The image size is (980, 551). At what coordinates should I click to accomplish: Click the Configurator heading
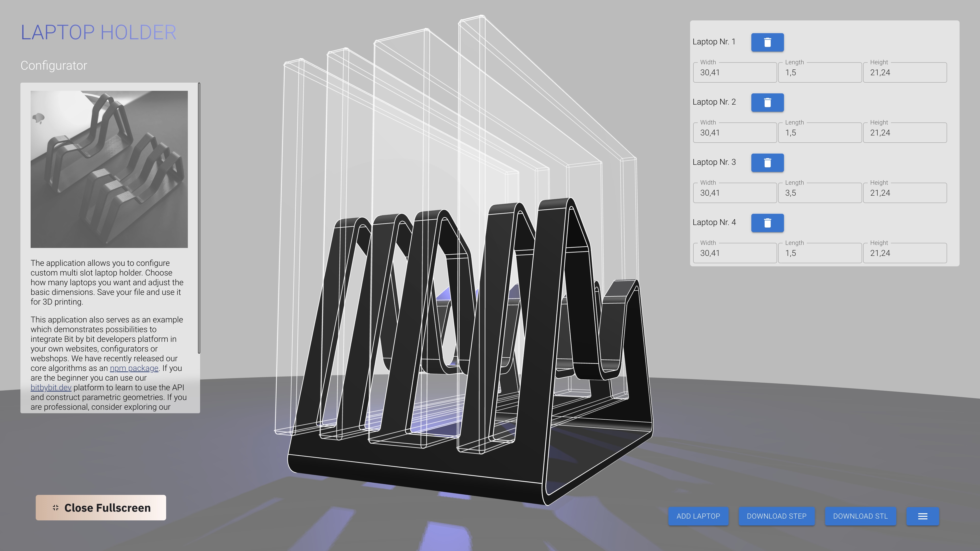point(54,65)
